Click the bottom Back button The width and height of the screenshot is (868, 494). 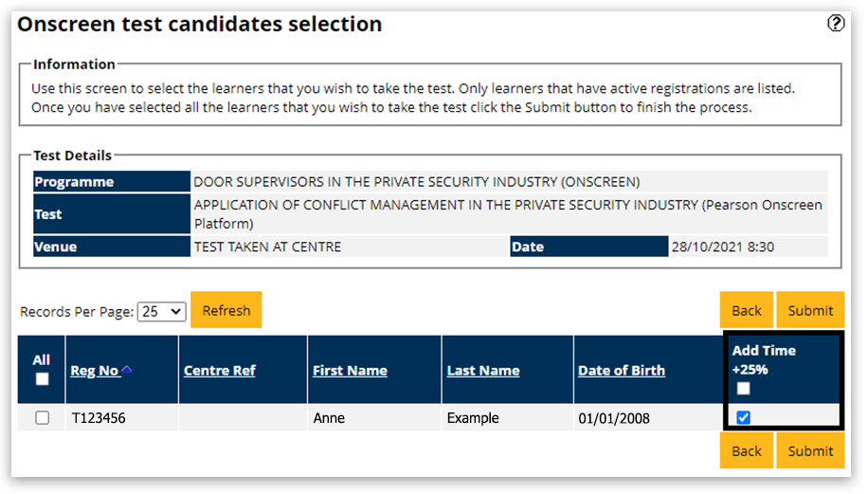(747, 451)
